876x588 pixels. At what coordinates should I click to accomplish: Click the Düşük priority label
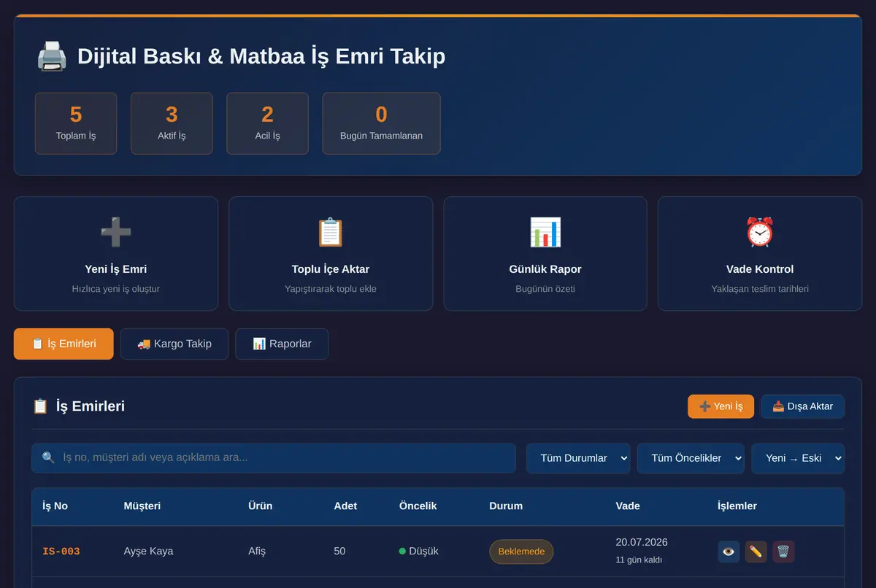pos(419,552)
